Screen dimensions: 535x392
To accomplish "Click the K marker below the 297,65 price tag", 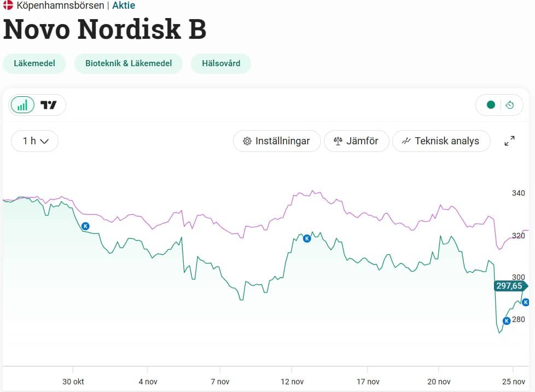I will [x=526, y=302].
